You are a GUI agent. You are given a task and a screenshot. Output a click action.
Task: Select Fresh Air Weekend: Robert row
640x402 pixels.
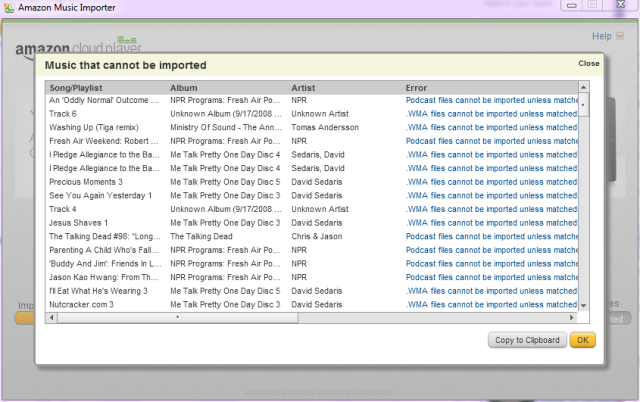[312, 141]
